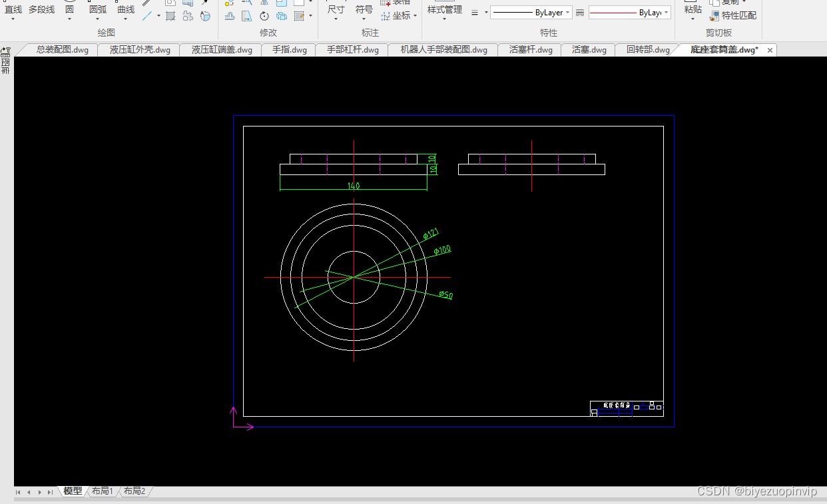Expand the 曲线 curve dropdown arrow
Viewport: 827px width, 504px height.
pyautogui.click(x=125, y=19)
